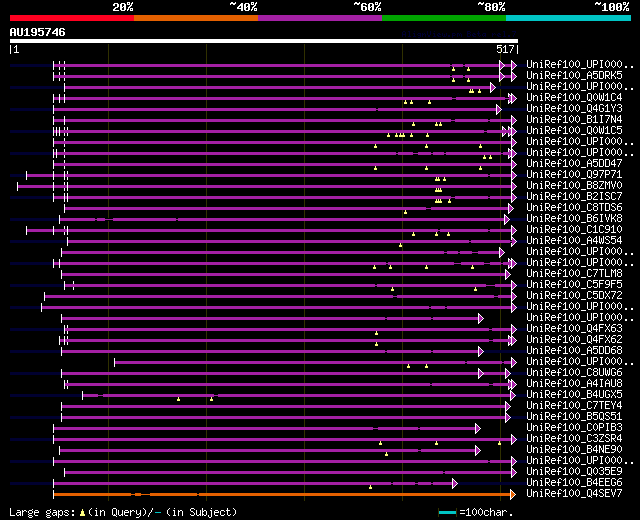This screenshot has width=640, height=520.
Task: Click the orange alignment bar of Q4SEV7
Action: 282,495
